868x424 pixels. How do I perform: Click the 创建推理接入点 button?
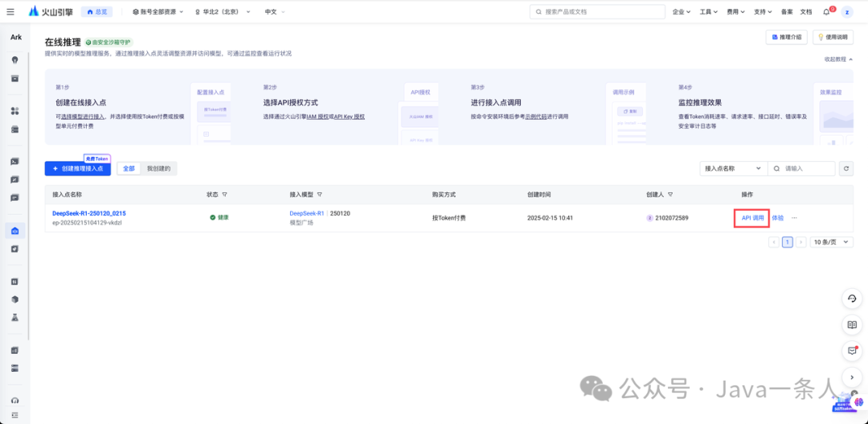tap(77, 168)
